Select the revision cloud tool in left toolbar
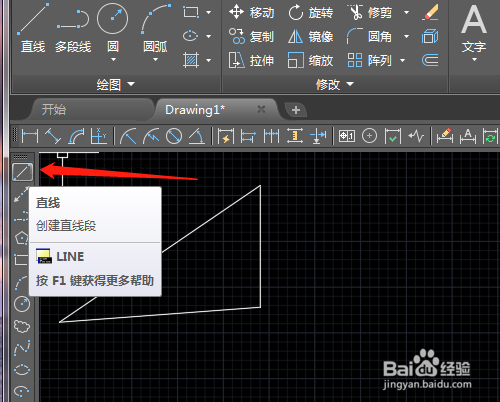500x402 pixels. click(x=22, y=326)
